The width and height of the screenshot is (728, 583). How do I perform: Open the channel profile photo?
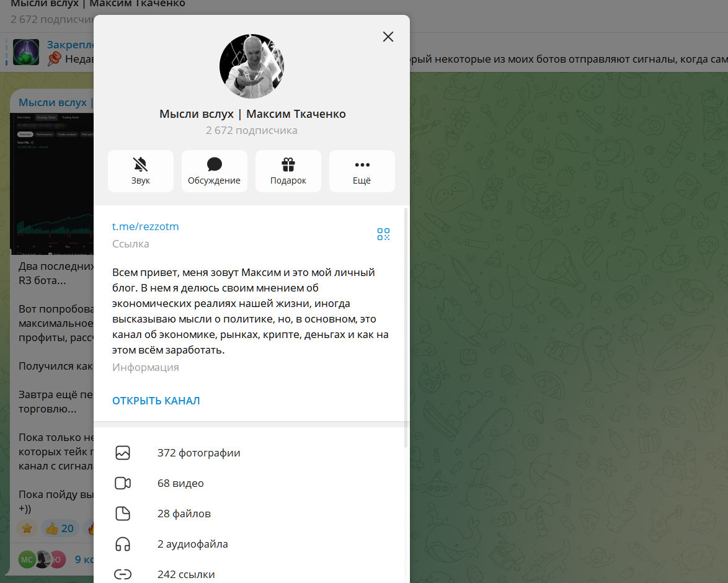252,66
